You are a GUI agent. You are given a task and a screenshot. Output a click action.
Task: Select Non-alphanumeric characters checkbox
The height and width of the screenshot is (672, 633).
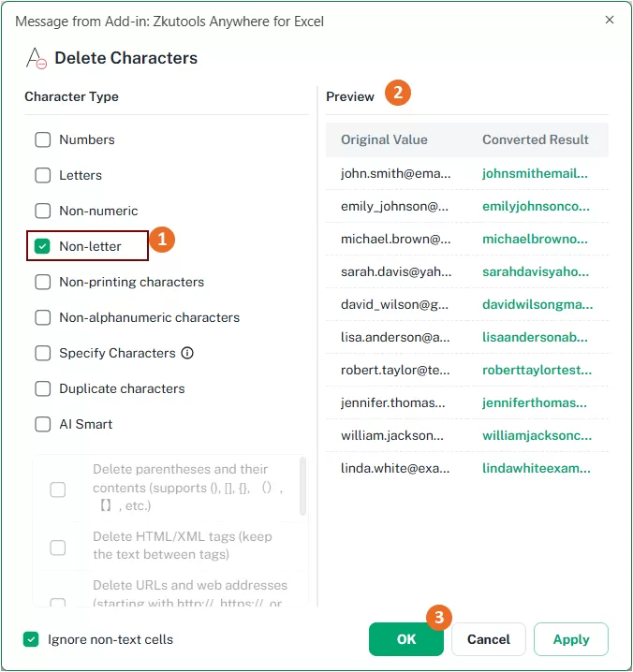pos(43,317)
